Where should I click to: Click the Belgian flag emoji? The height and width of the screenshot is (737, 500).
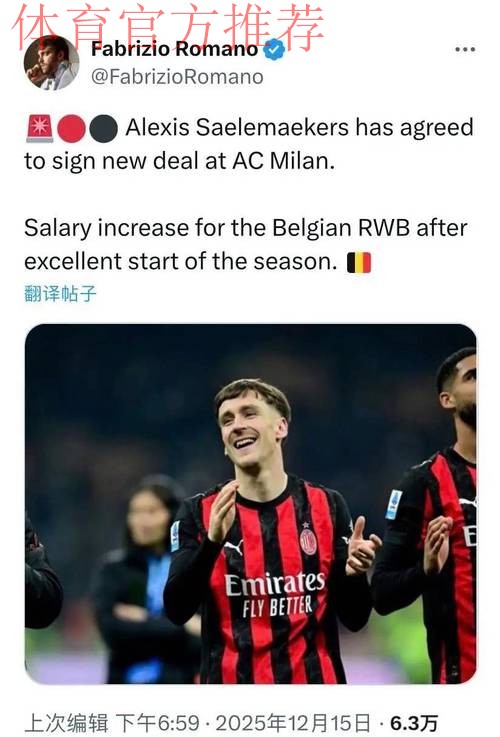[x=359, y=262]
